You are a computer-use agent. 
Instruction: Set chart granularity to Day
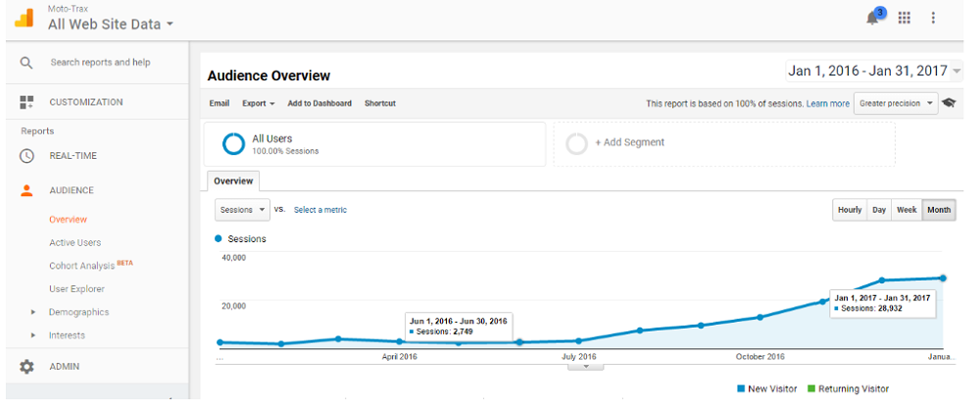click(x=879, y=210)
